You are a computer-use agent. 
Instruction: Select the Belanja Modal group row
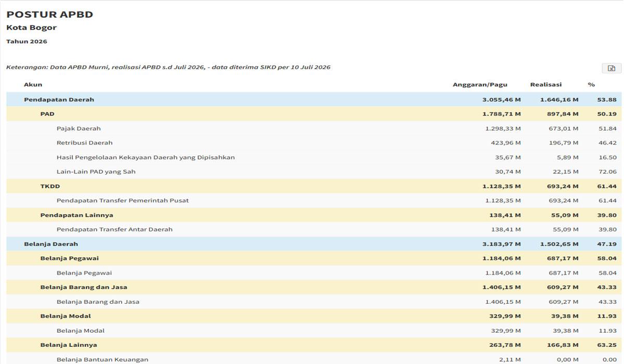tap(314, 316)
